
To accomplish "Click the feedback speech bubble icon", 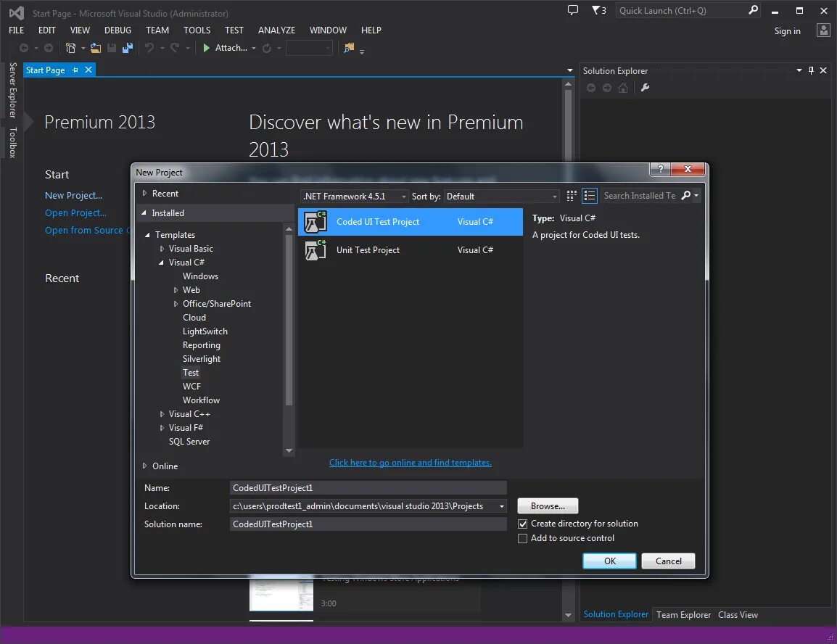I will [x=573, y=10].
